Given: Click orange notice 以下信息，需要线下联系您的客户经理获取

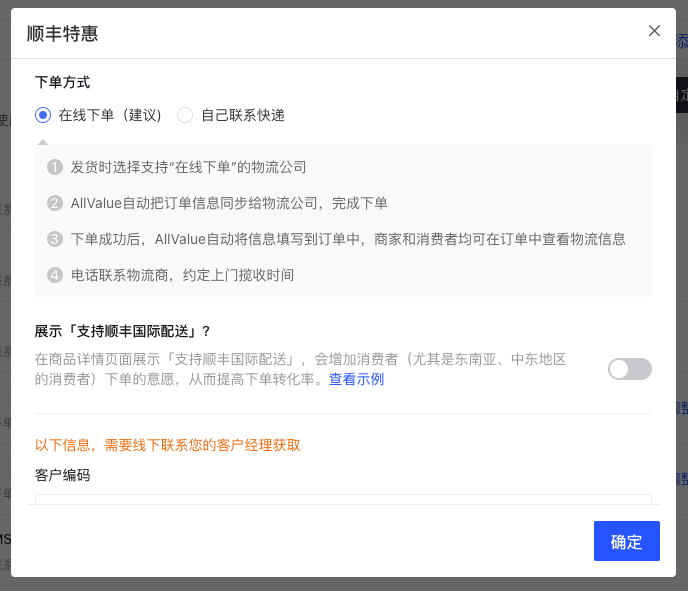Looking at the screenshot, I should coord(168,445).
